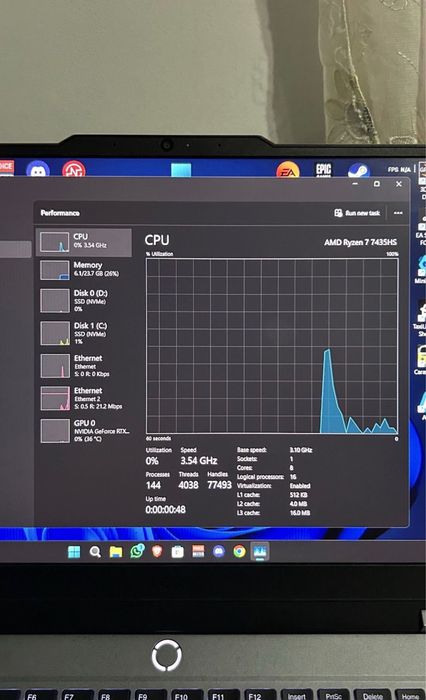Open the Memory performance entry
Image resolution: width=426 pixels, height=700 pixels.
pyautogui.click(x=84, y=270)
